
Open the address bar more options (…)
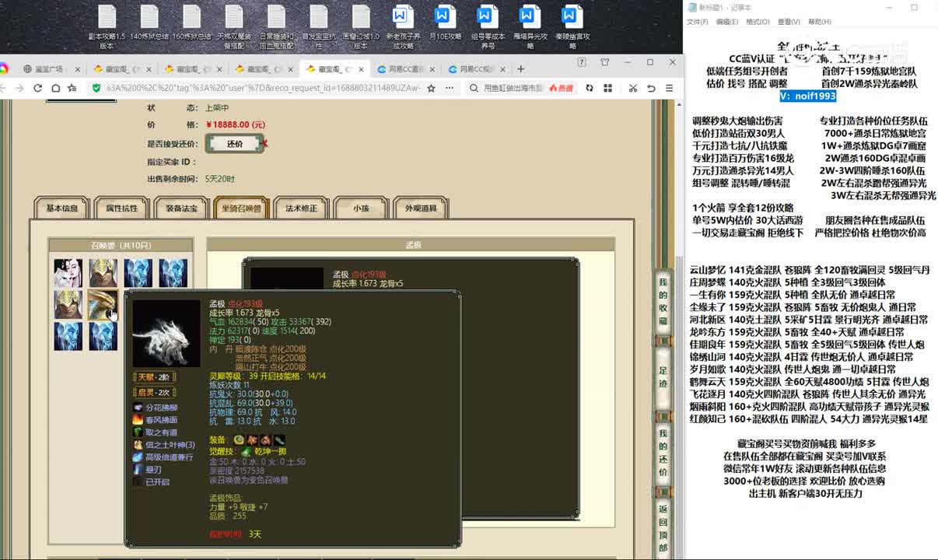pos(448,89)
